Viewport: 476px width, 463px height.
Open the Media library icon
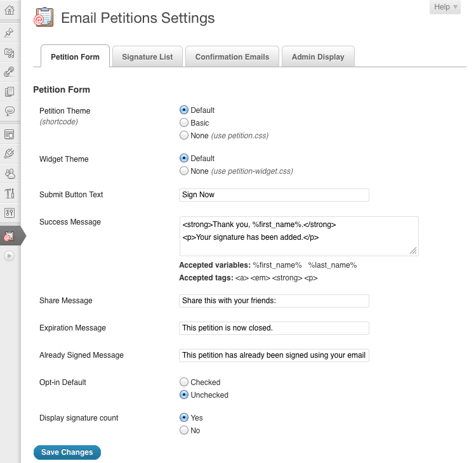tap(10, 53)
